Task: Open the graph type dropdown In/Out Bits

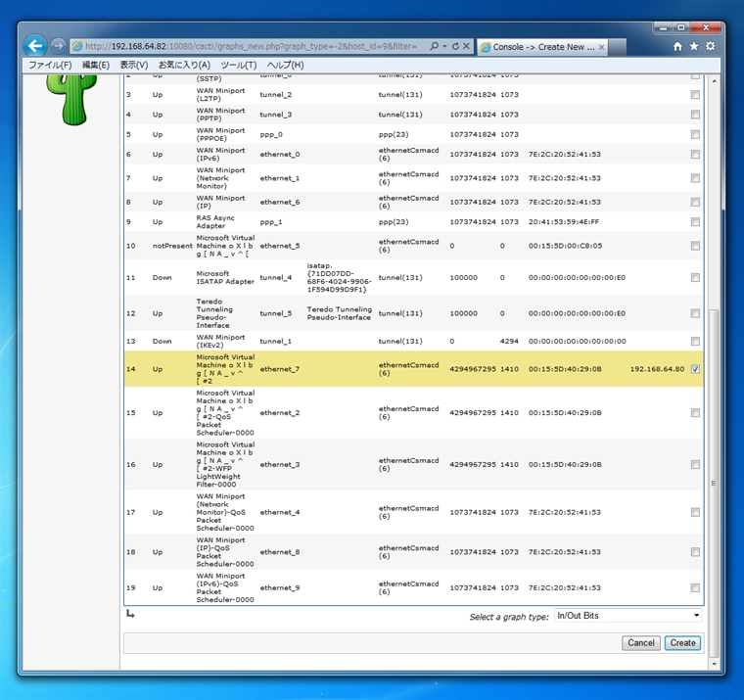Action: [628, 616]
